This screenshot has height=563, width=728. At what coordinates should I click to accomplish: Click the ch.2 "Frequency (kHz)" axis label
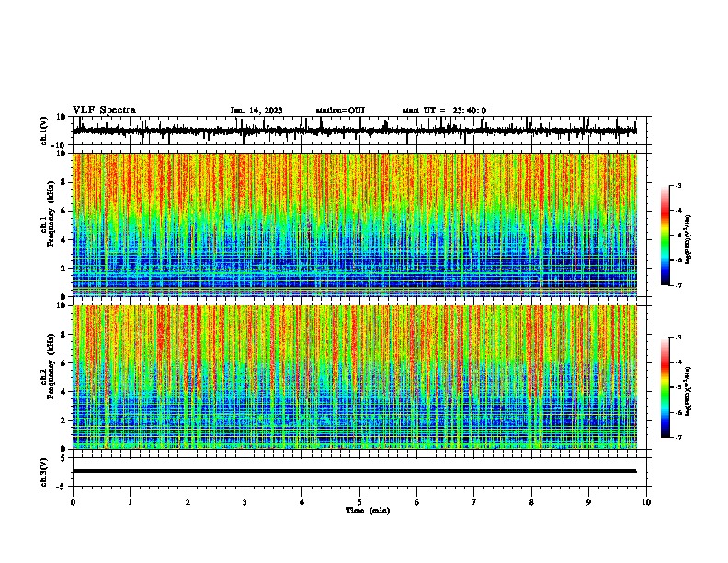coord(51,366)
